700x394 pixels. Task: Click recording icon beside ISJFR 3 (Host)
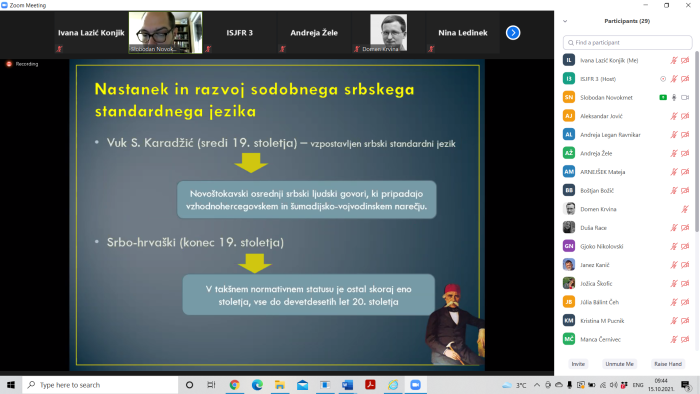coord(663,79)
